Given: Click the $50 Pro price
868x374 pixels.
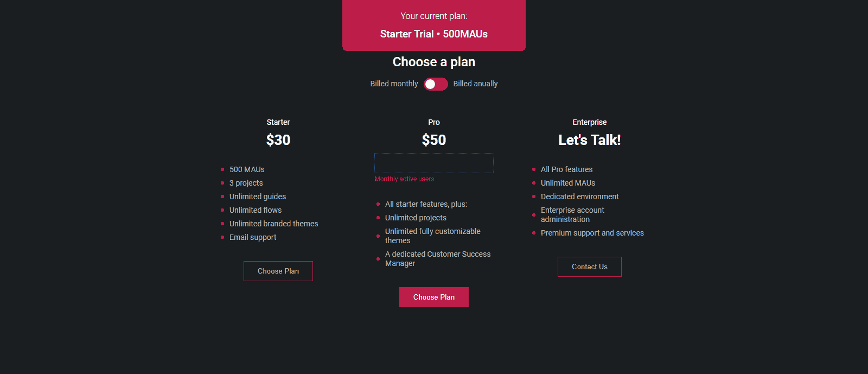Looking at the screenshot, I should [x=434, y=140].
